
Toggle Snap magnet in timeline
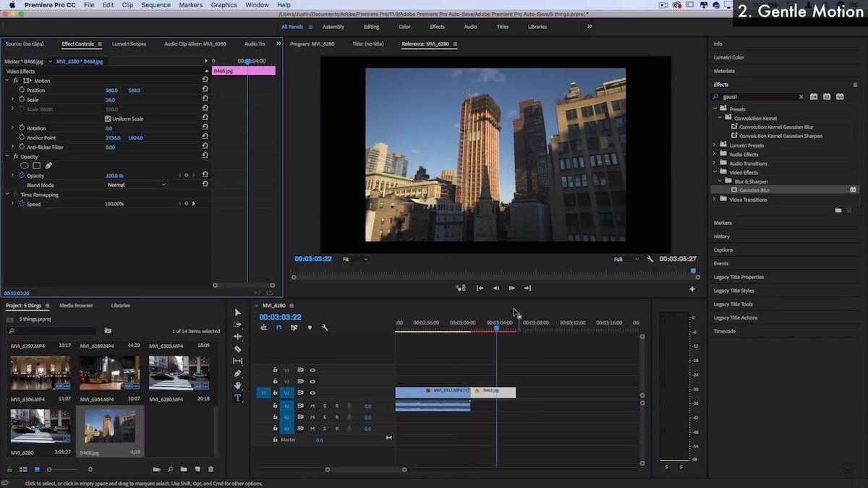click(278, 328)
